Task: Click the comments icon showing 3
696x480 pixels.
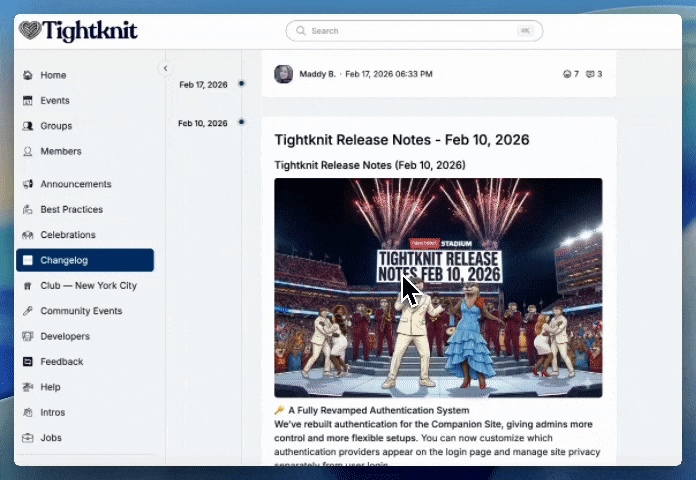Action: (x=590, y=74)
